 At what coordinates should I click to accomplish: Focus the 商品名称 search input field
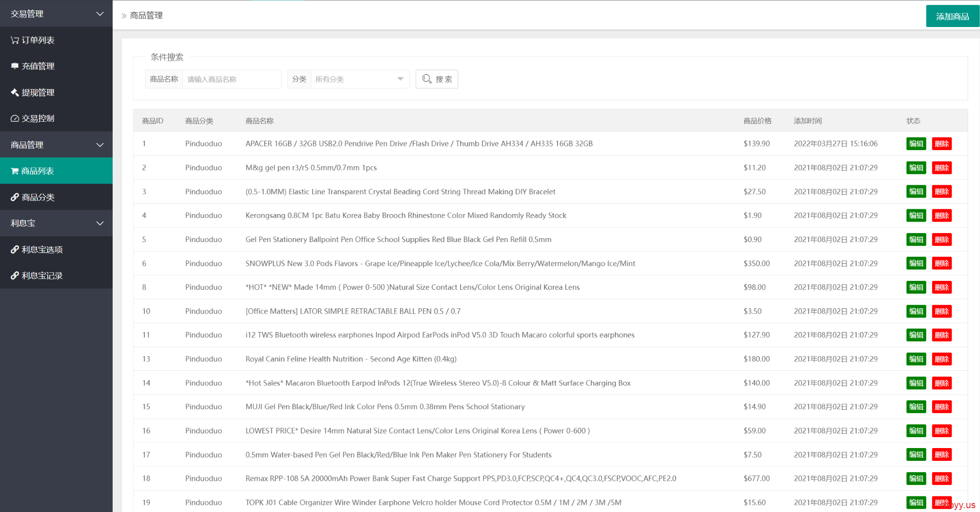(232, 79)
